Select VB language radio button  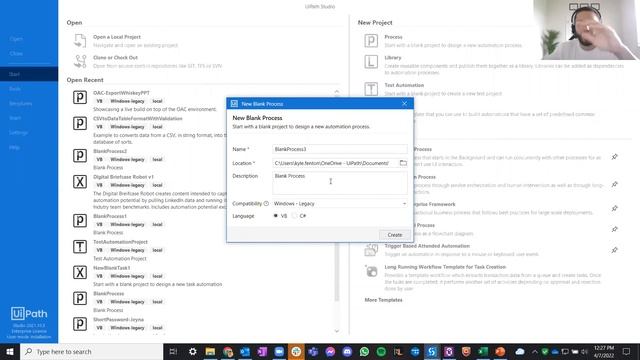tap(276, 216)
